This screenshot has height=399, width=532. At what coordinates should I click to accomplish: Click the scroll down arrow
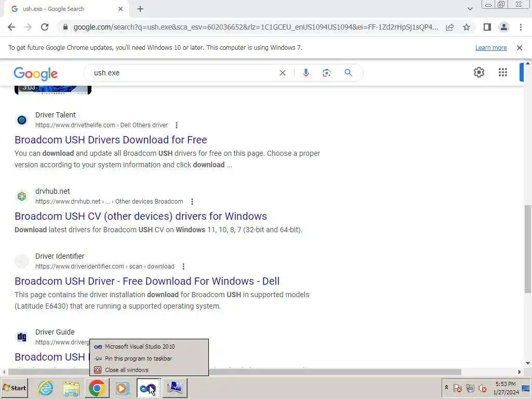[528, 363]
